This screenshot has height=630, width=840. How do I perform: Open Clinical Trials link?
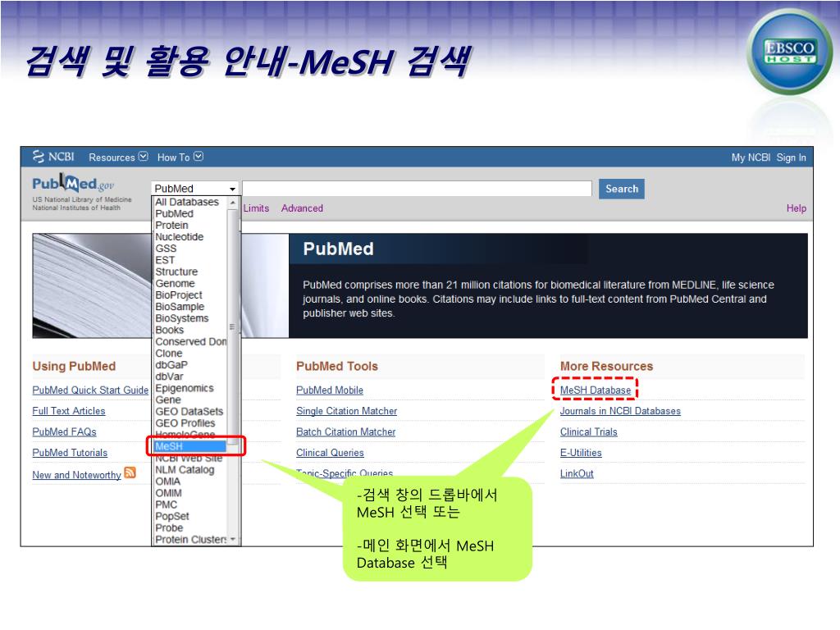(x=589, y=431)
